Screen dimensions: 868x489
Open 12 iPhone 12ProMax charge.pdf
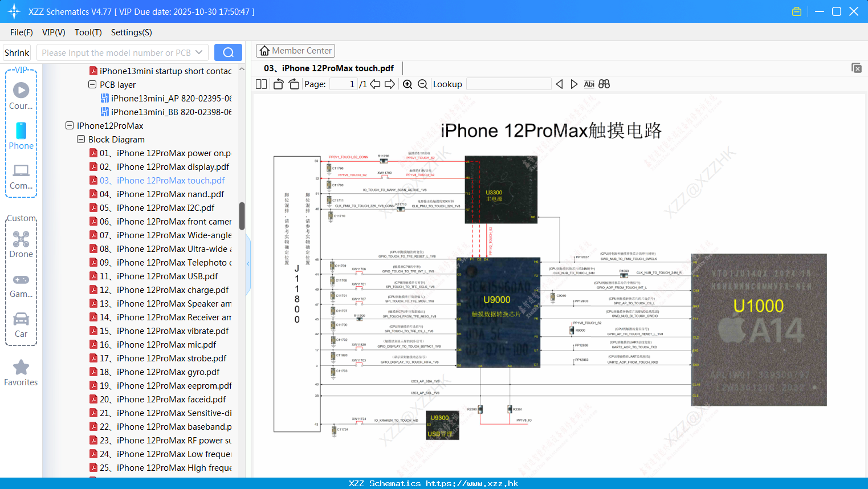coord(159,290)
